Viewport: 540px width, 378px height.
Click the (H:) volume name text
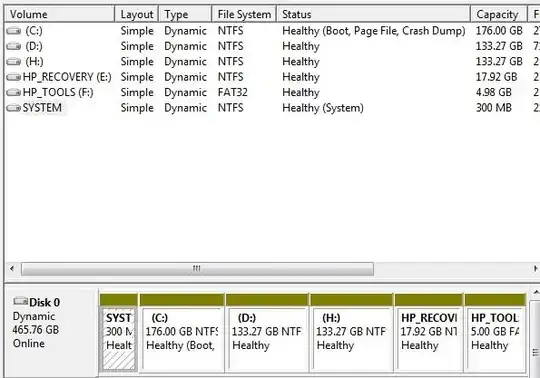click(x=34, y=62)
